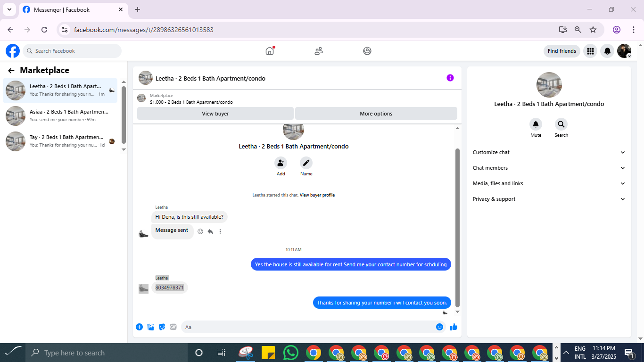The image size is (644, 362).
Task: Open a new browser tab
Action: pyautogui.click(x=138, y=9)
